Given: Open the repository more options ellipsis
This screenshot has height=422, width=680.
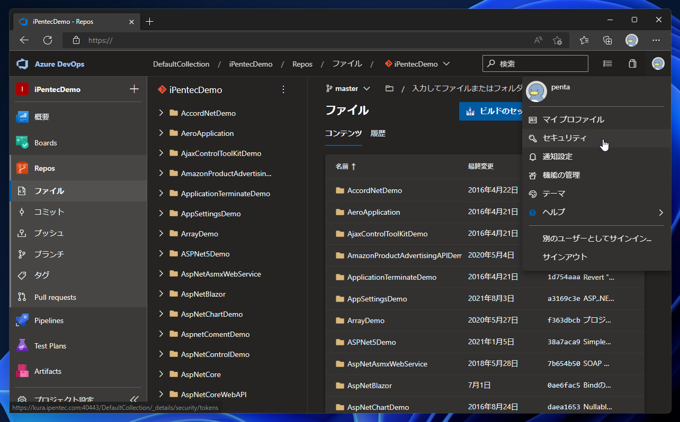Looking at the screenshot, I should [283, 89].
